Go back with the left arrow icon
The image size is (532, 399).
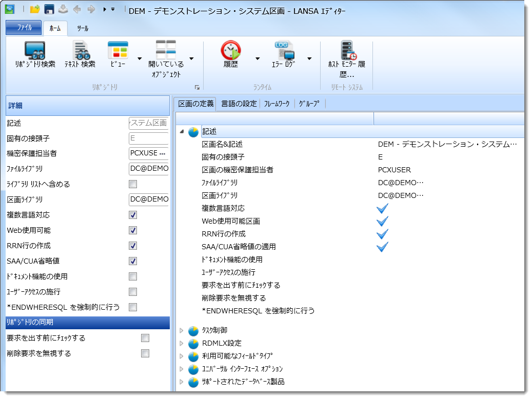[x=77, y=9]
